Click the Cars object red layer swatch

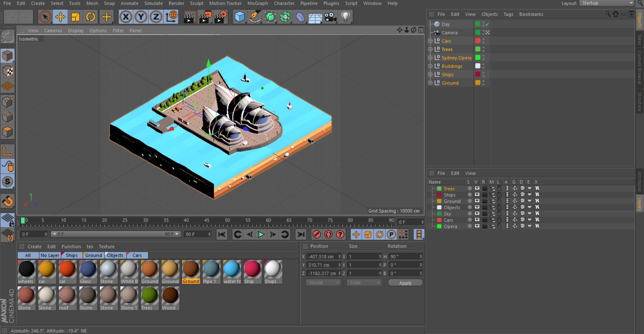point(478,41)
